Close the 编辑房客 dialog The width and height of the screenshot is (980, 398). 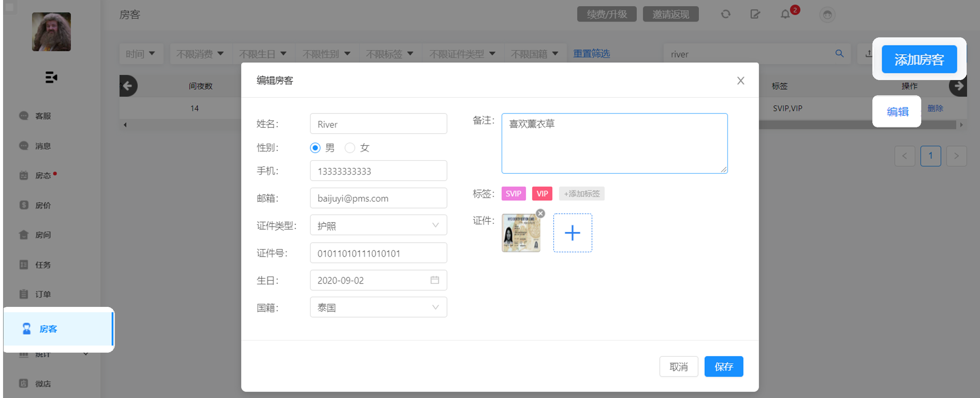click(x=740, y=80)
